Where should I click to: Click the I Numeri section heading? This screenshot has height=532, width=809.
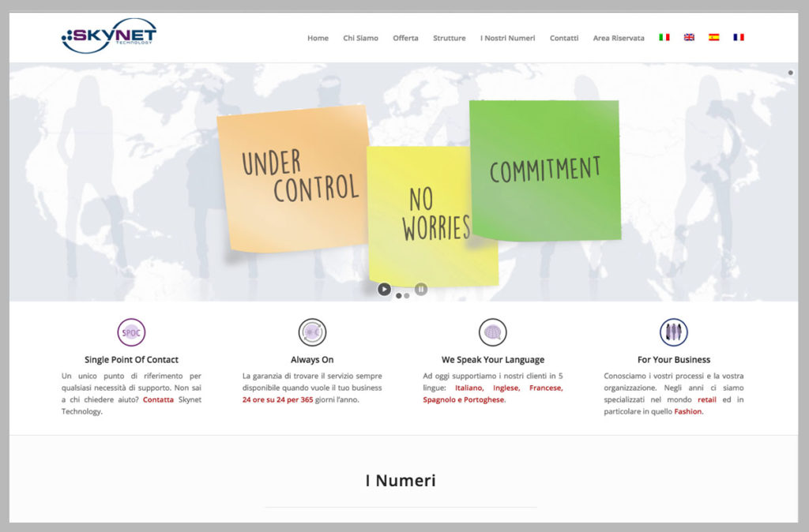click(x=401, y=481)
